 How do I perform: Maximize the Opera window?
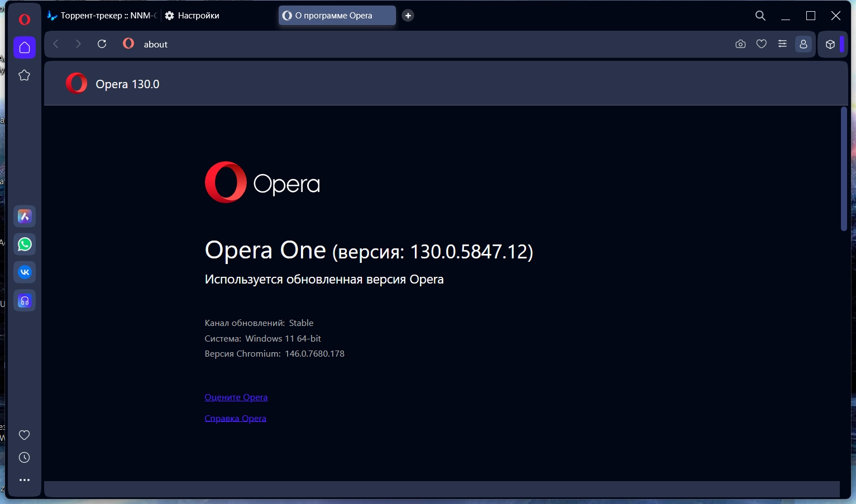[x=811, y=16]
